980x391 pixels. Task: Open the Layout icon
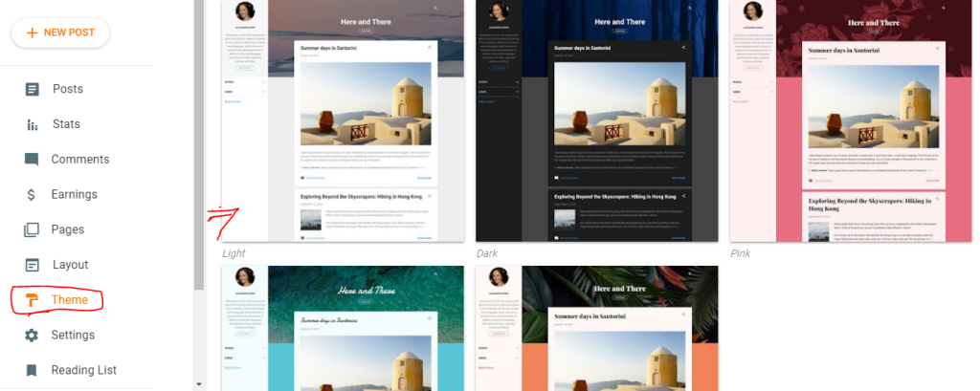[x=32, y=265]
